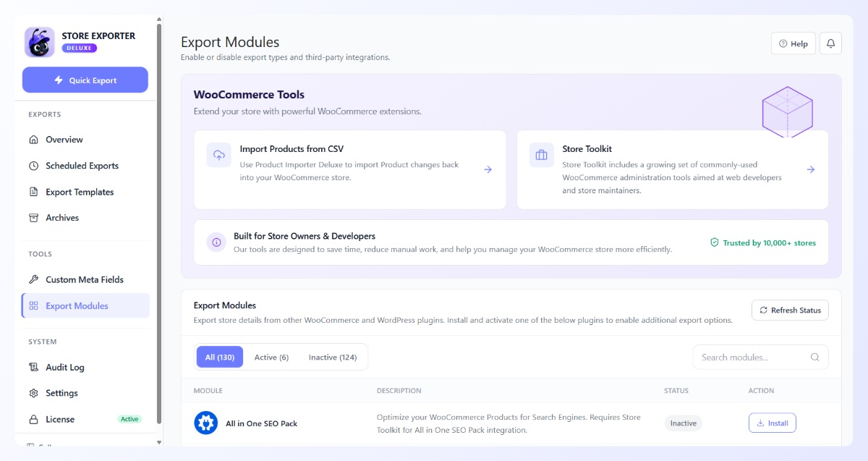Install All in One SEO Pack
Screen dimensions: 868x461
(x=773, y=423)
